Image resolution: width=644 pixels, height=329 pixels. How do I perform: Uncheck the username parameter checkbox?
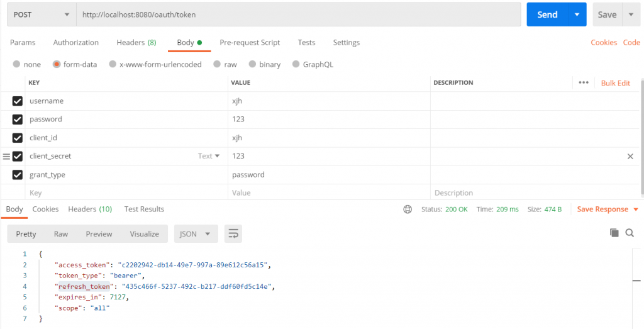(18, 101)
